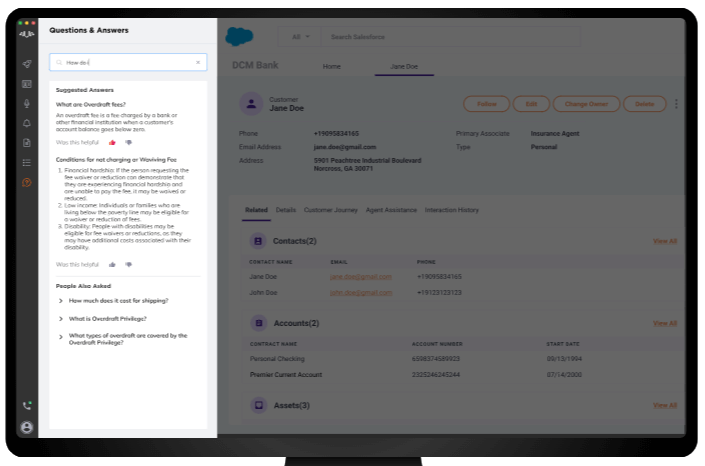
Task: Click account number 6598374589923
Action: [x=436, y=358]
